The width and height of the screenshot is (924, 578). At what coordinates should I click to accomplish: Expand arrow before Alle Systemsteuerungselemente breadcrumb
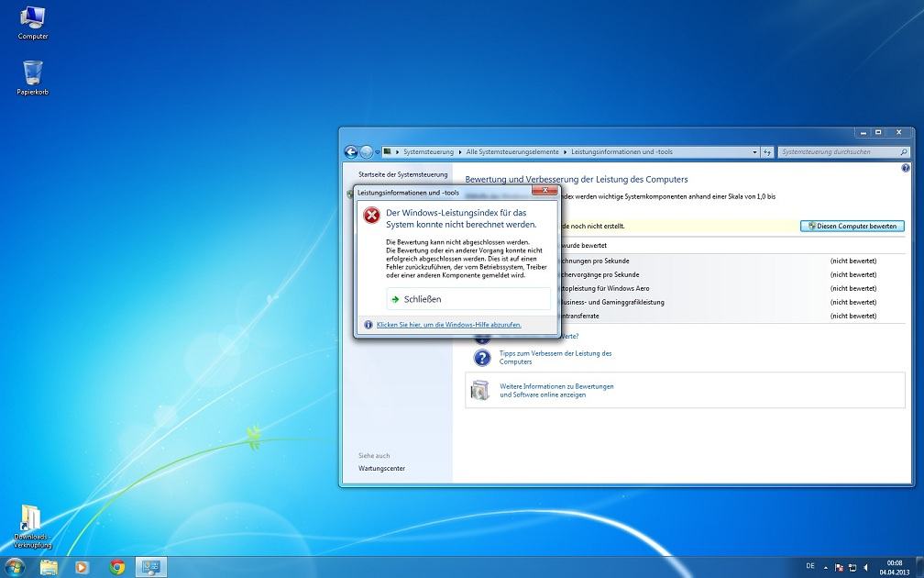pyautogui.click(x=460, y=152)
